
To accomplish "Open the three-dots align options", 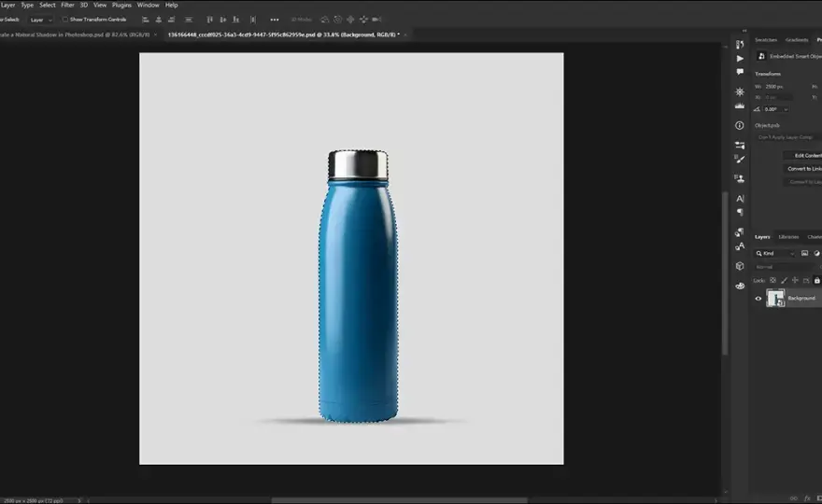I will click(x=275, y=20).
